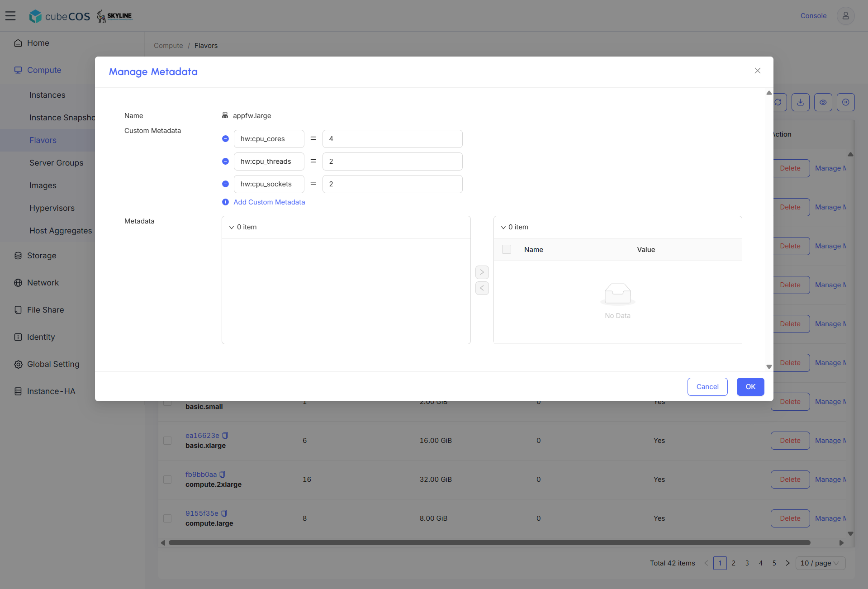The width and height of the screenshot is (868, 589).
Task: Move selected metadata to the right list
Action: 482,272
